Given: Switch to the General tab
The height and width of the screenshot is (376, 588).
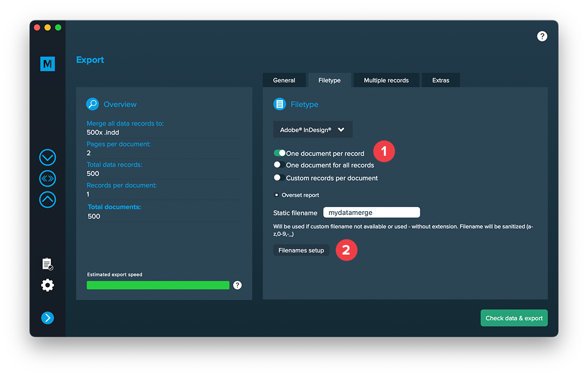Looking at the screenshot, I should click(x=284, y=80).
